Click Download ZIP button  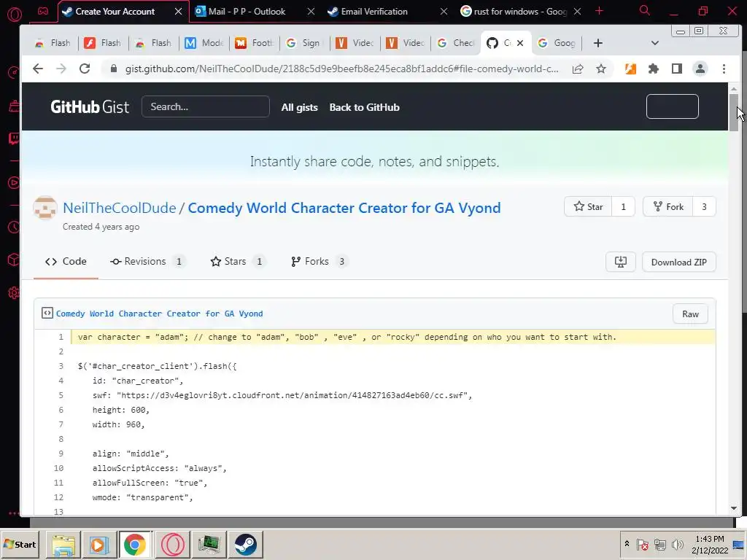click(x=679, y=262)
